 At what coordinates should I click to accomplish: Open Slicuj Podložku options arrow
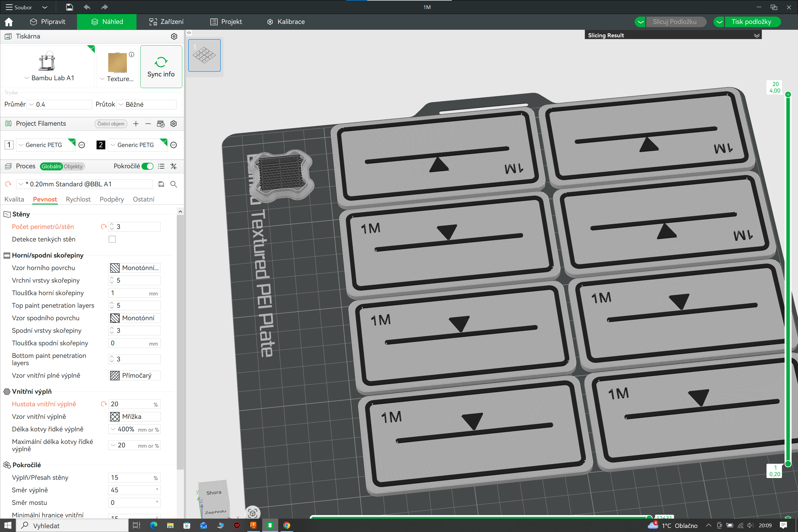click(640, 22)
